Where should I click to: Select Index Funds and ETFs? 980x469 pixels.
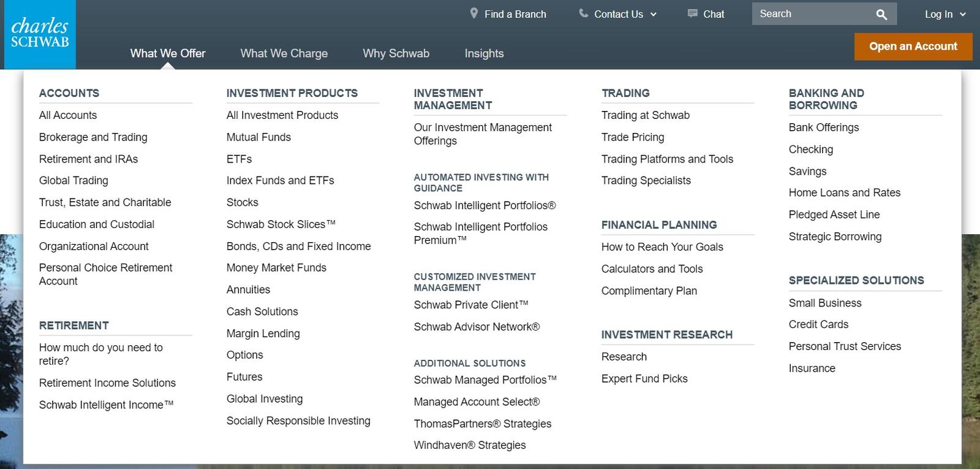click(x=281, y=180)
